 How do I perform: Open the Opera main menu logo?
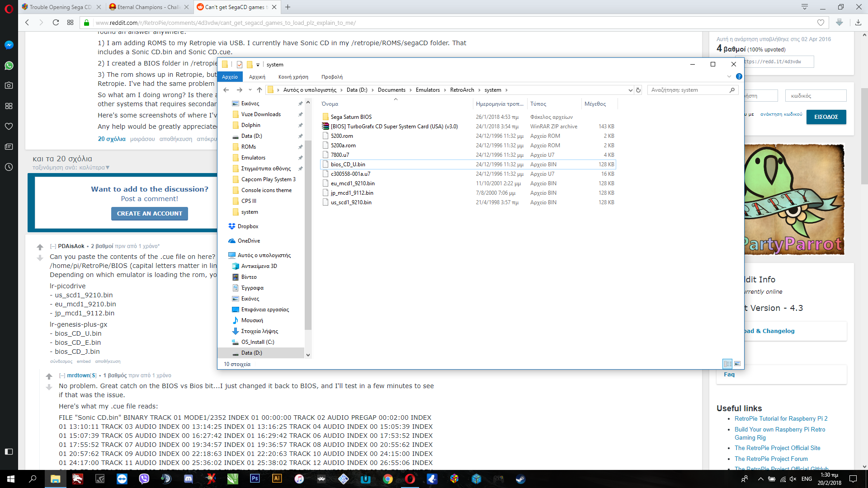pyautogui.click(x=9, y=8)
